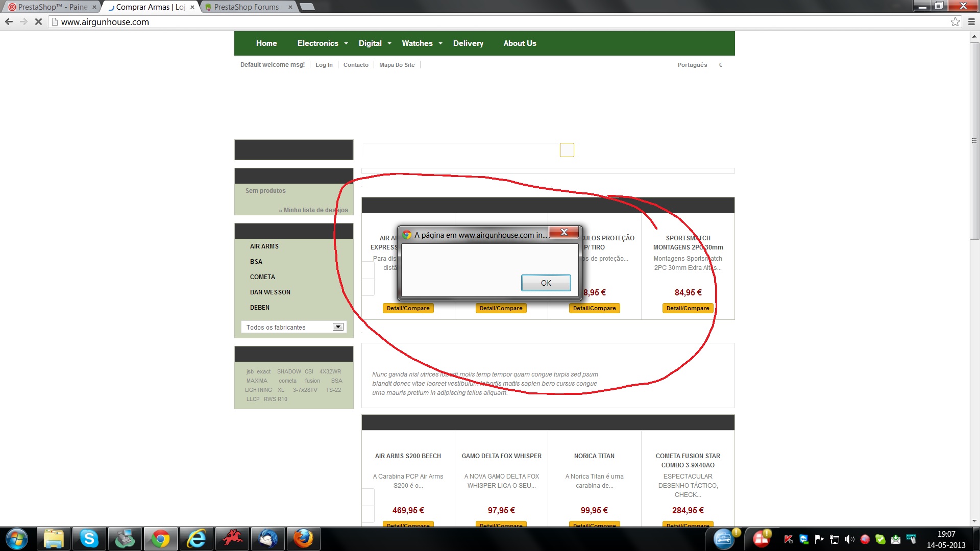
Task: Click the MAXIMA tag
Action: (257, 381)
